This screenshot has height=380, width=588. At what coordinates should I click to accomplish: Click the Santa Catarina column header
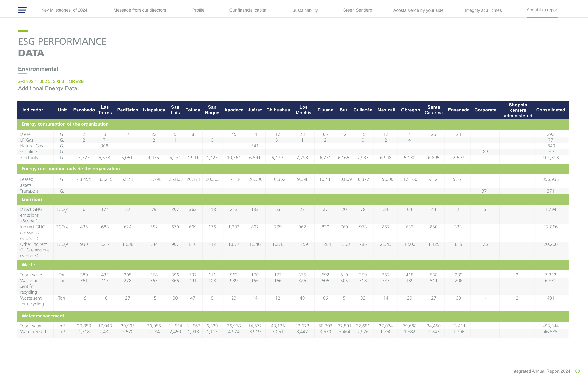click(434, 110)
